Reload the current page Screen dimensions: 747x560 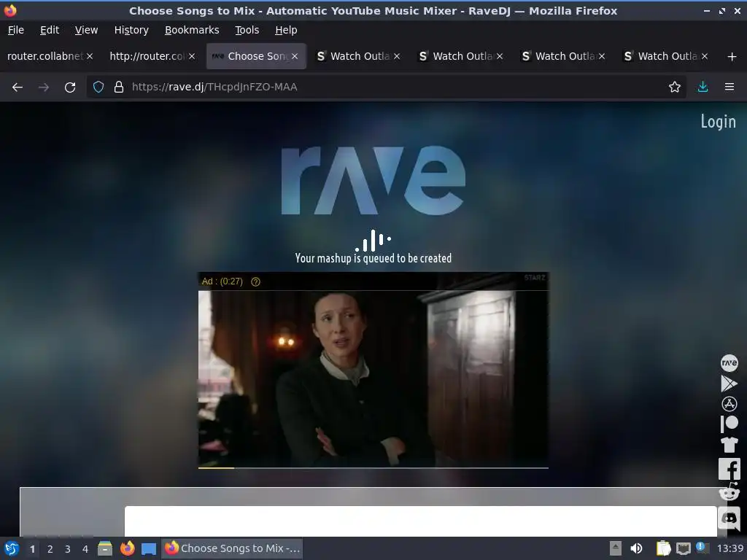70,87
